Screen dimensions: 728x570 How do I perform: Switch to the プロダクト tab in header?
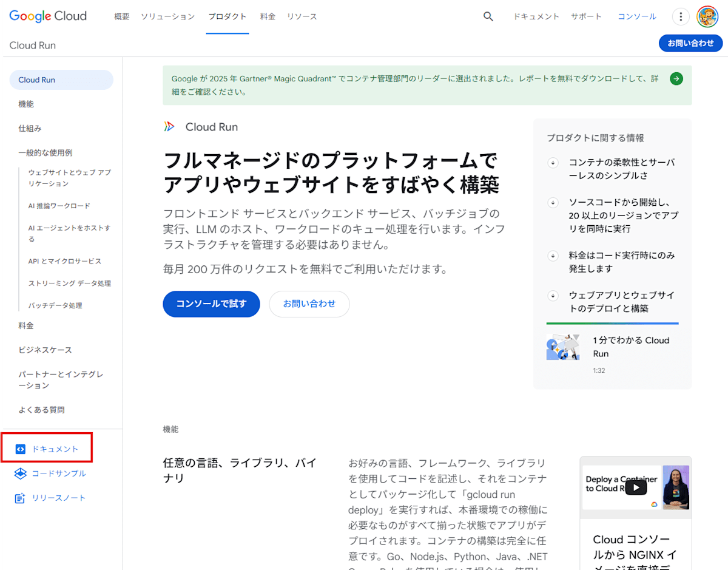pyautogui.click(x=227, y=16)
